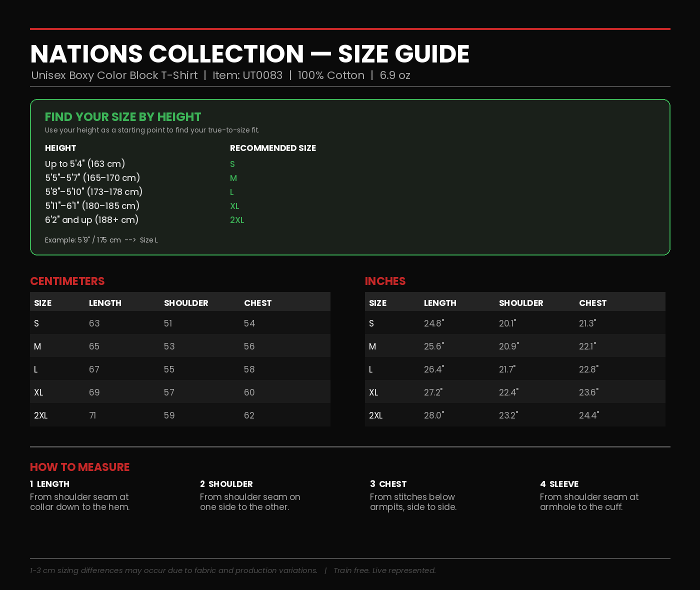
Task: Click inches length value '24.8"'
Action: pyautogui.click(x=434, y=323)
